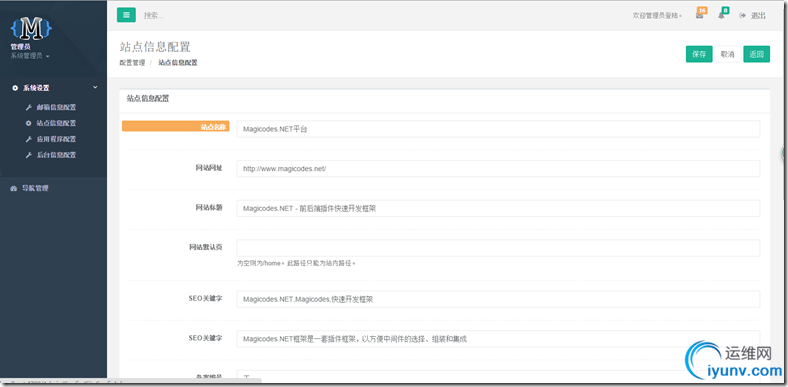Click the 网站网址 field label
The height and width of the screenshot is (387, 788).
click(x=209, y=168)
